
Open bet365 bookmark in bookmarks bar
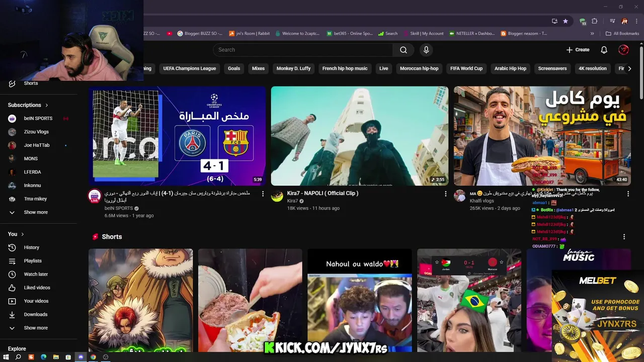(x=350, y=34)
